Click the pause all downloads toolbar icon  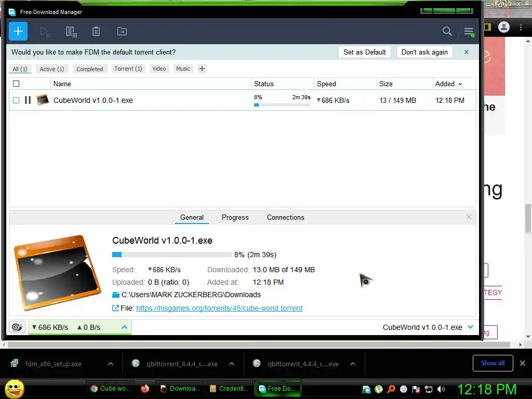click(71, 32)
